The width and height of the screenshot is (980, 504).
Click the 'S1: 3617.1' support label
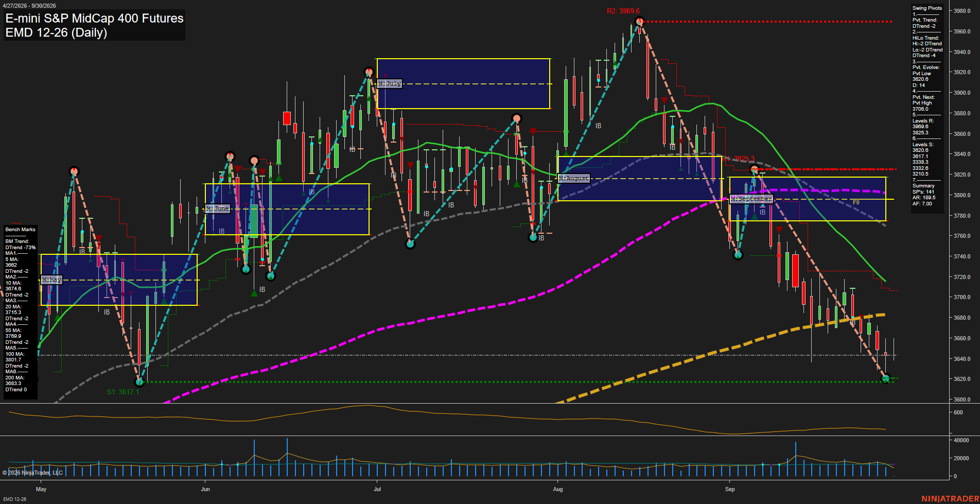[123, 392]
